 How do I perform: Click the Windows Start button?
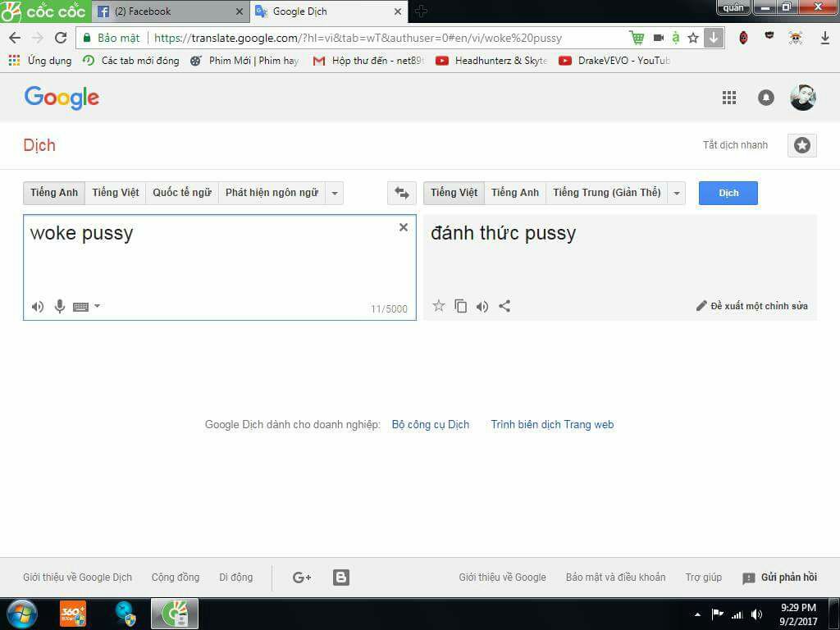[x=21, y=614]
